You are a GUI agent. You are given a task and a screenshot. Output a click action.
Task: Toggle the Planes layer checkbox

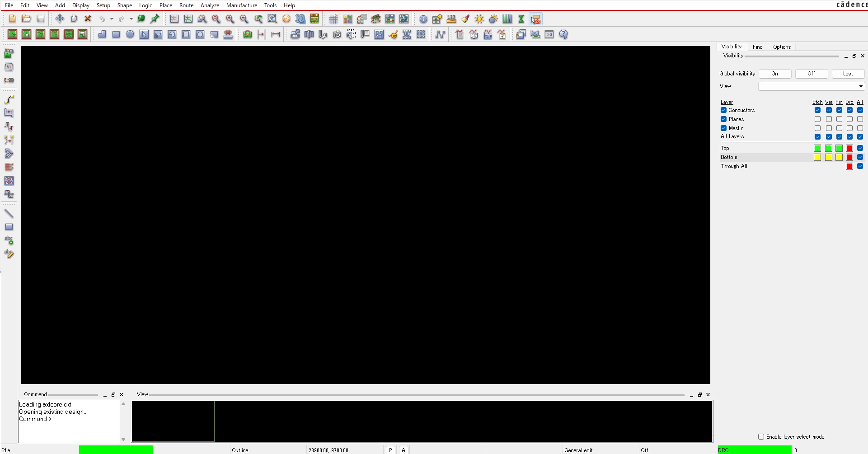tap(723, 119)
